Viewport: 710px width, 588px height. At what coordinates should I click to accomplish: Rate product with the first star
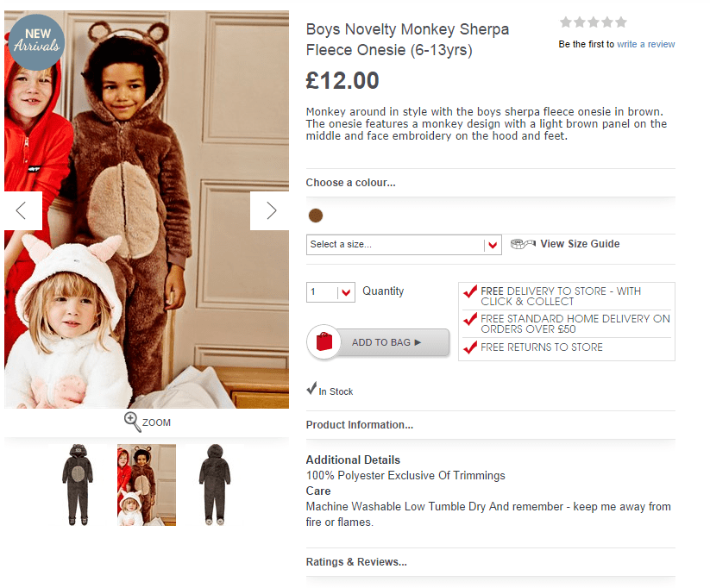pos(566,22)
